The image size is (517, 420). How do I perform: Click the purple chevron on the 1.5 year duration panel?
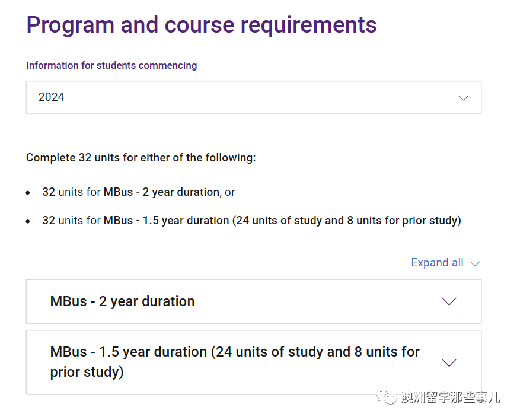coord(449,362)
